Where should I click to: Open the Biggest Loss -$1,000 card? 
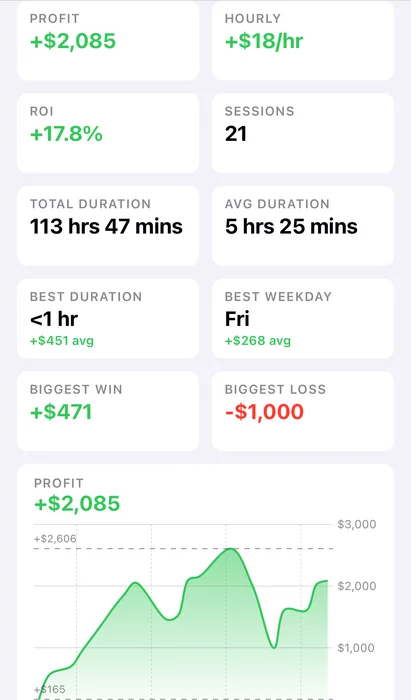point(303,411)
